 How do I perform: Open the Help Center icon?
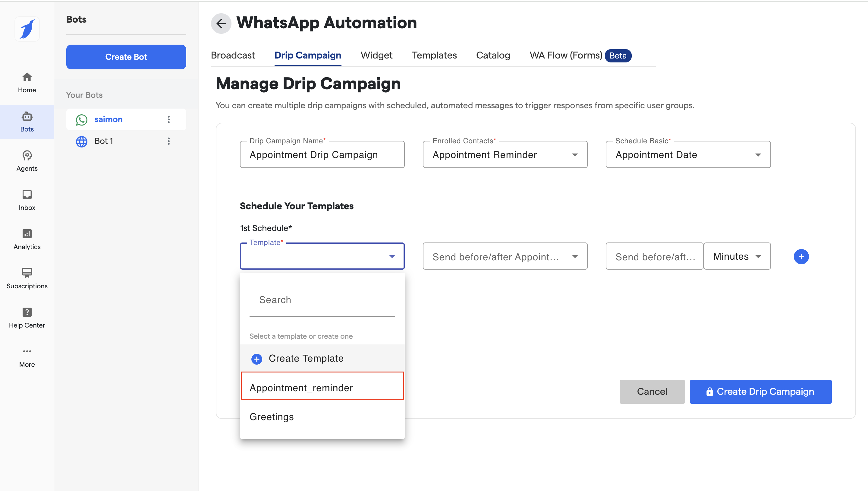[27, 317]
